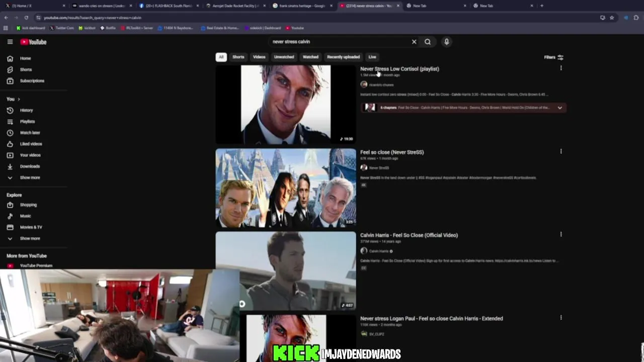Click the browser address bar URL
This screenshot has width=644, height=362.
93,18
